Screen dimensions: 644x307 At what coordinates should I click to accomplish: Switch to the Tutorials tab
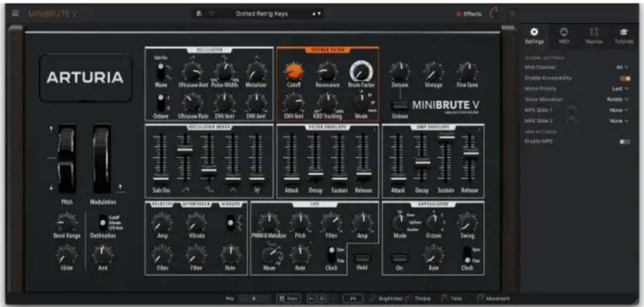pyautogui.click(x=624, y=36)
